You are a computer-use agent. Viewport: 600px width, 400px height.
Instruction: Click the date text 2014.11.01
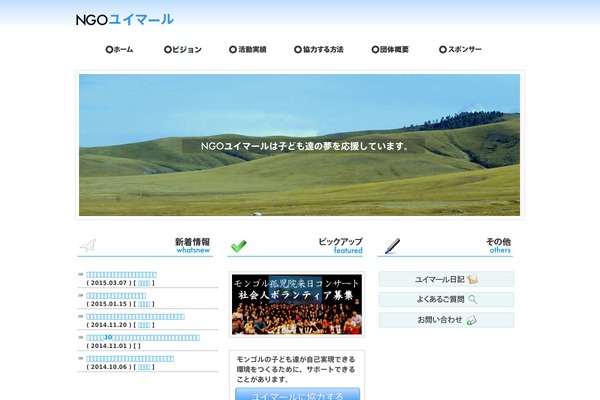tap(109, 346)
